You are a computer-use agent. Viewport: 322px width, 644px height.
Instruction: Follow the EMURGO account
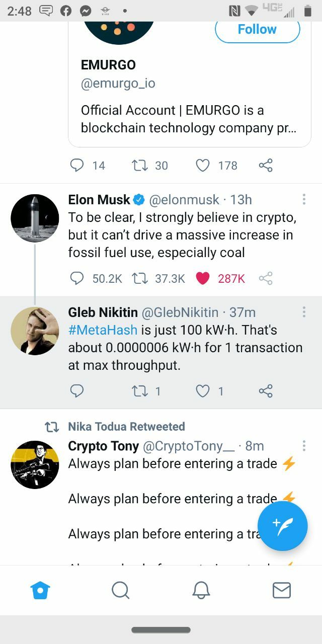click(x=257, y=29)
